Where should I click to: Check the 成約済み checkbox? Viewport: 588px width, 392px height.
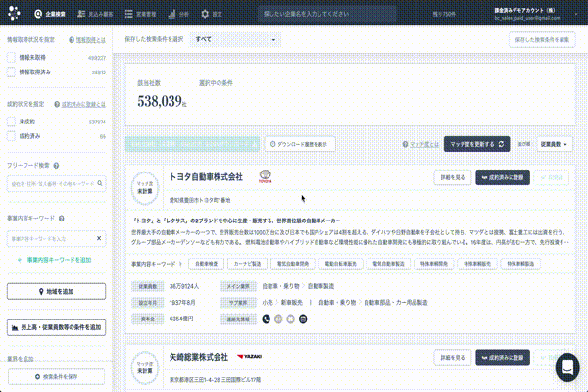[x=11, y=136]
